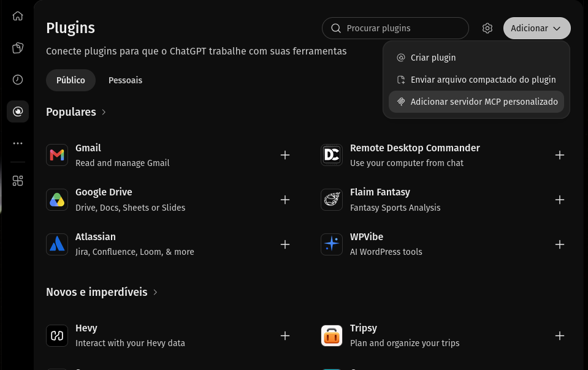Viewport: 588px width, 370px height.
Task: Open the Novos e imperdíveis heading
Action: [x=97, y=292]
